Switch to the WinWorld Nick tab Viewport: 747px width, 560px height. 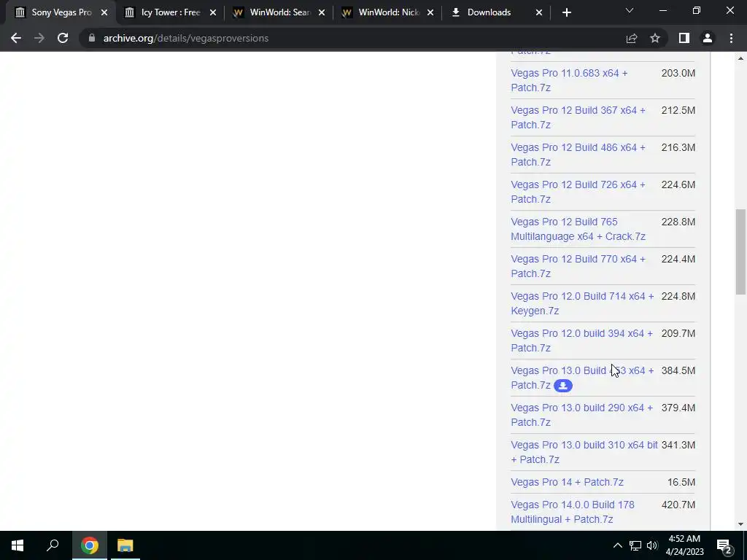point(387,12)
